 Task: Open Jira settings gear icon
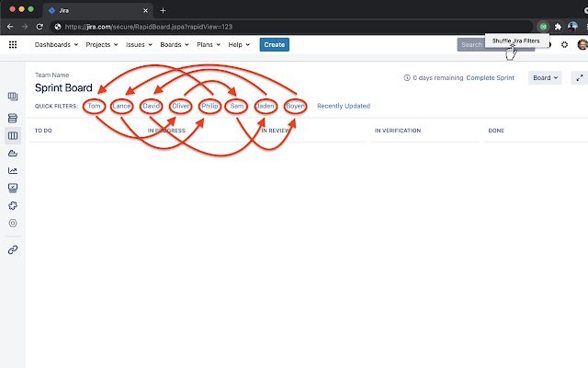coord(564,45)
